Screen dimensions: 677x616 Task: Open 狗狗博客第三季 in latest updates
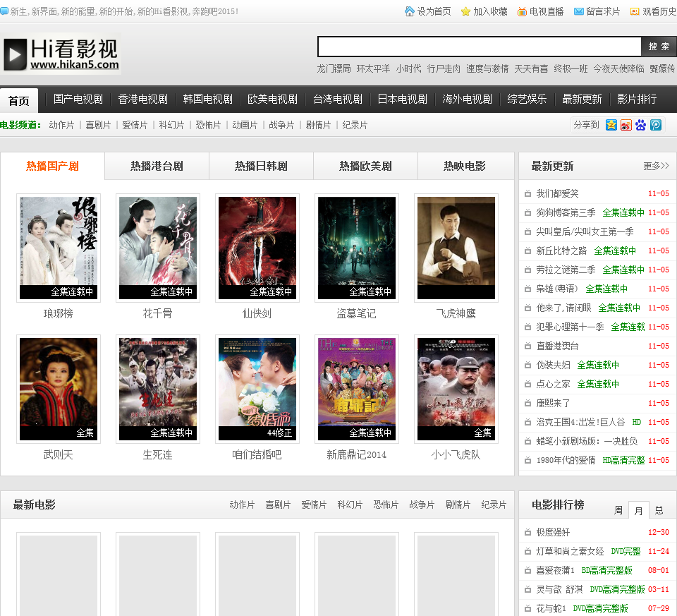(566, 212)
